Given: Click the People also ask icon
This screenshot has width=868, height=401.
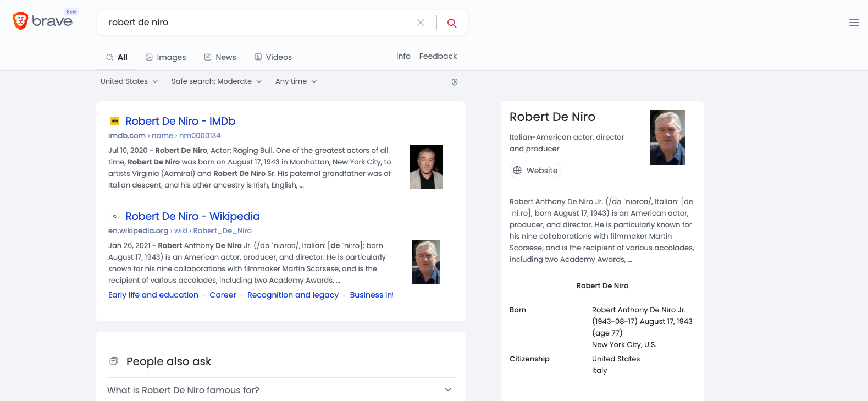Looking at the screenshot, I should pos(114,361).
